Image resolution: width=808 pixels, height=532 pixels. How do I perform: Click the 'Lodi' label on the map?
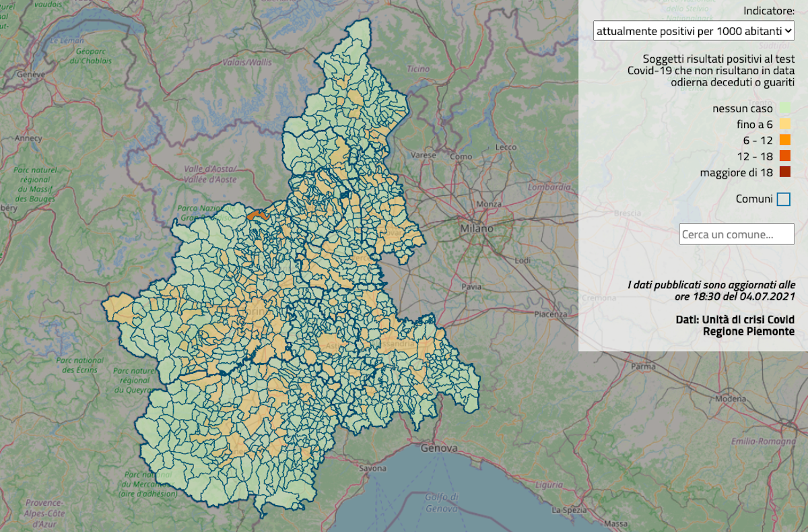[523, 260]
